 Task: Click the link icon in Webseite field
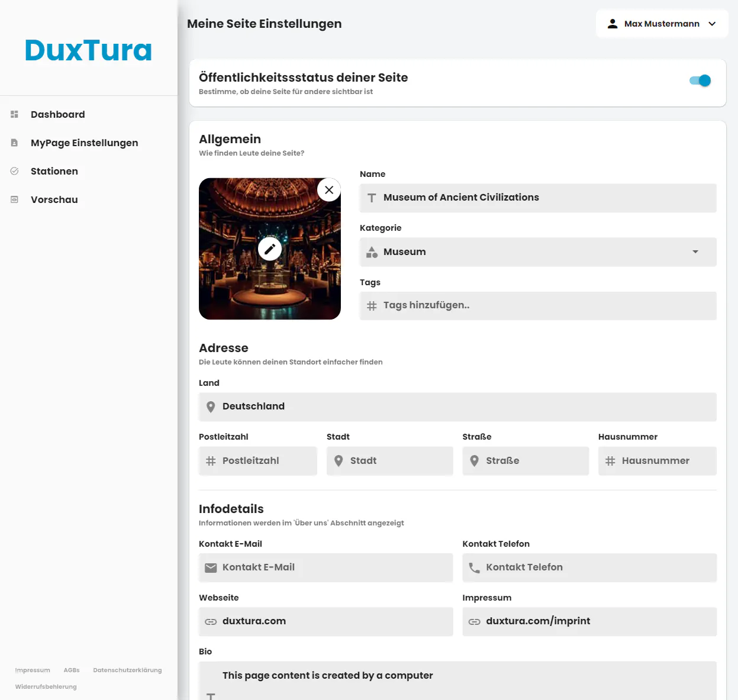coord(211,621)
